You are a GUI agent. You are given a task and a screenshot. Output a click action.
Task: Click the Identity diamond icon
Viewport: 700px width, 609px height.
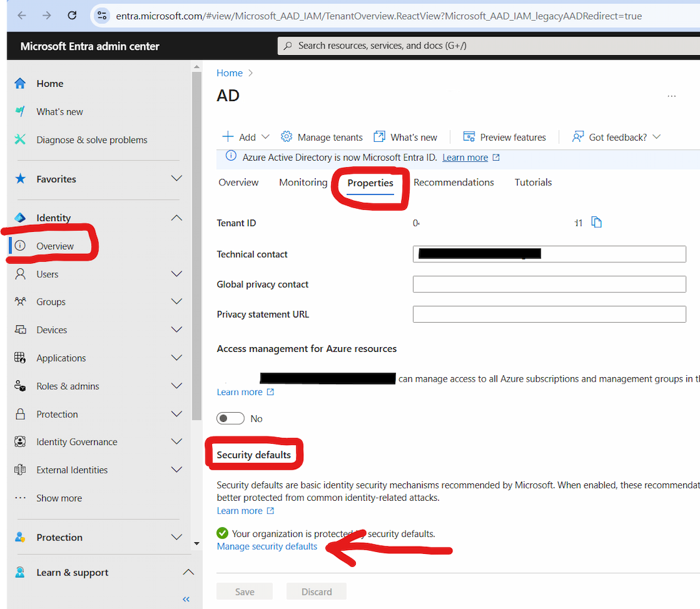pos(20,218)
